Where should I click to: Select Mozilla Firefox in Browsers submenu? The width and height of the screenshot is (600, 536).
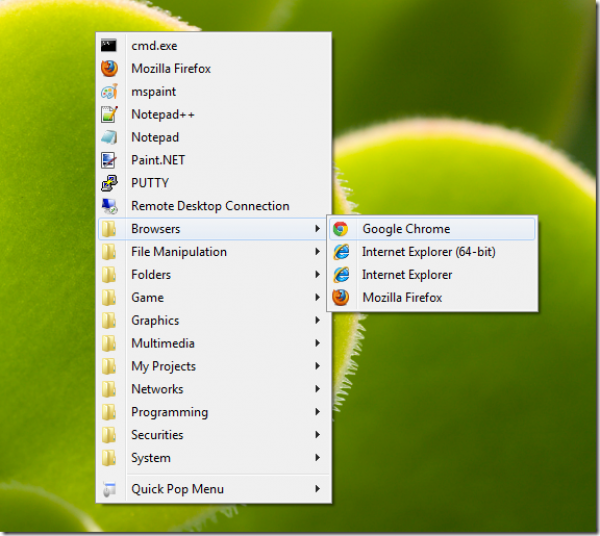tap(402, 298)
